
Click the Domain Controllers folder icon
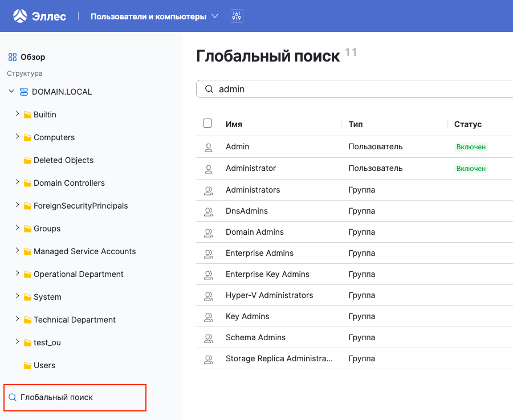(x=27, y=183)
